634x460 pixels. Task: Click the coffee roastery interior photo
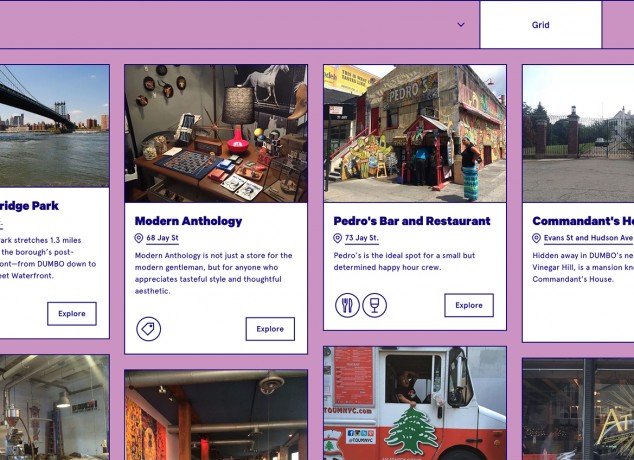(x=54, y=407)
